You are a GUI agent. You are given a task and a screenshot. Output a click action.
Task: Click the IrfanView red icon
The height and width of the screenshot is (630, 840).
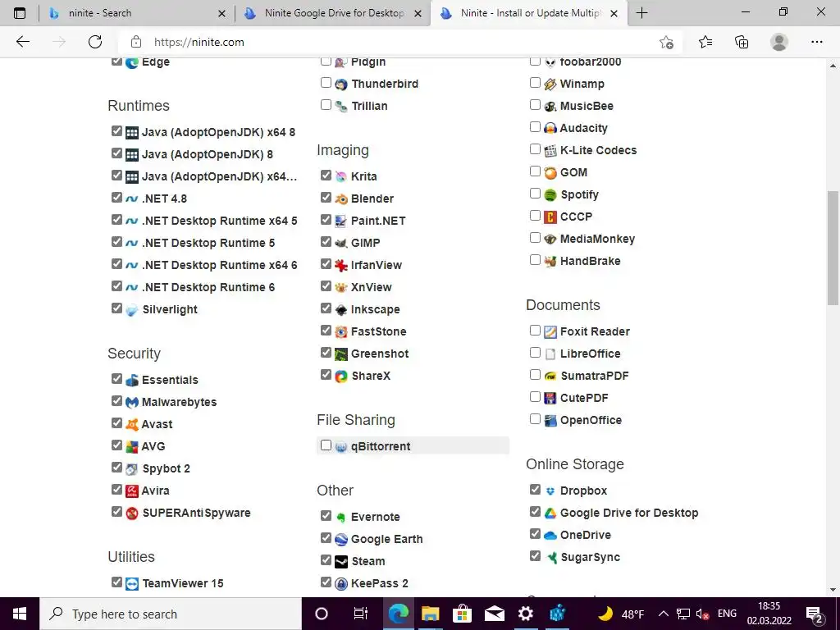coord(341,265)
